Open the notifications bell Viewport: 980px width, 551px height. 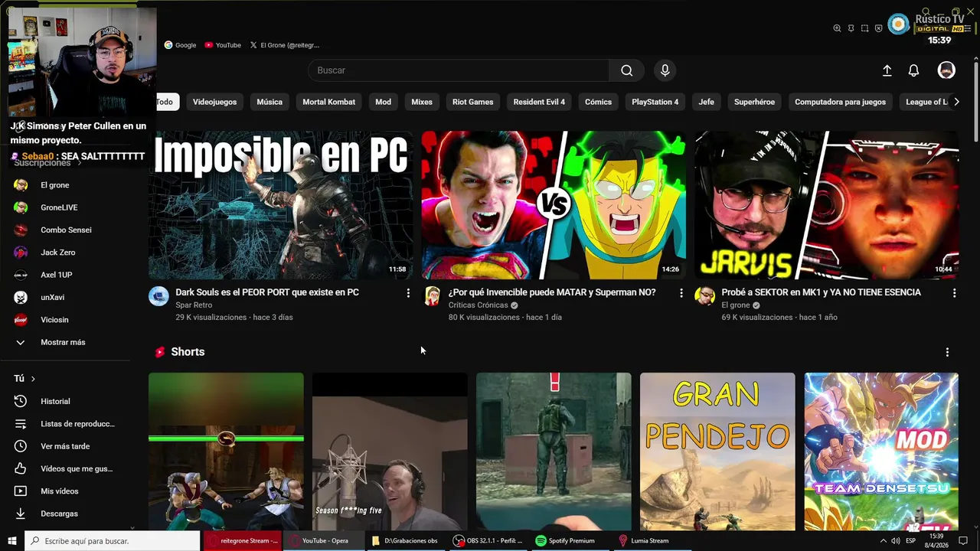(x=913, y=70)
